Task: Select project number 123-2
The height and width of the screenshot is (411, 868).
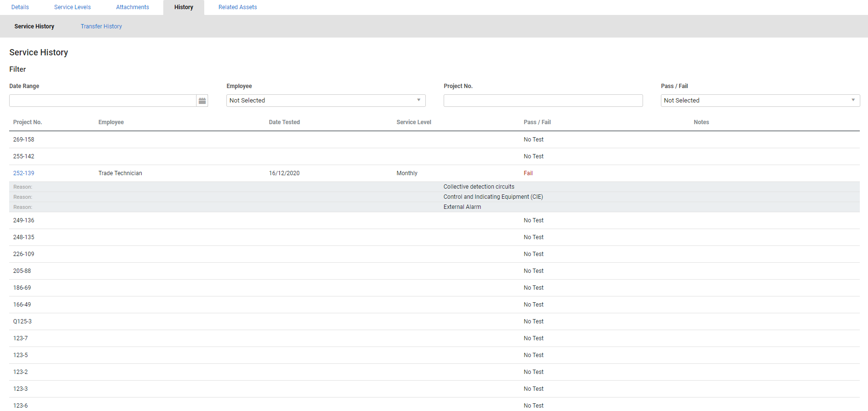Action: tap(20, 372)
